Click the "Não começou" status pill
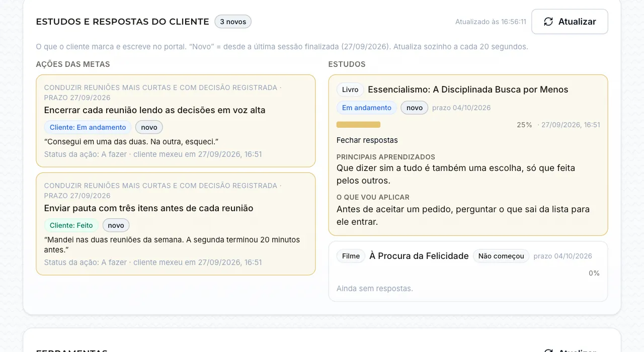This screenshot has height=352, width=644. 501,256
